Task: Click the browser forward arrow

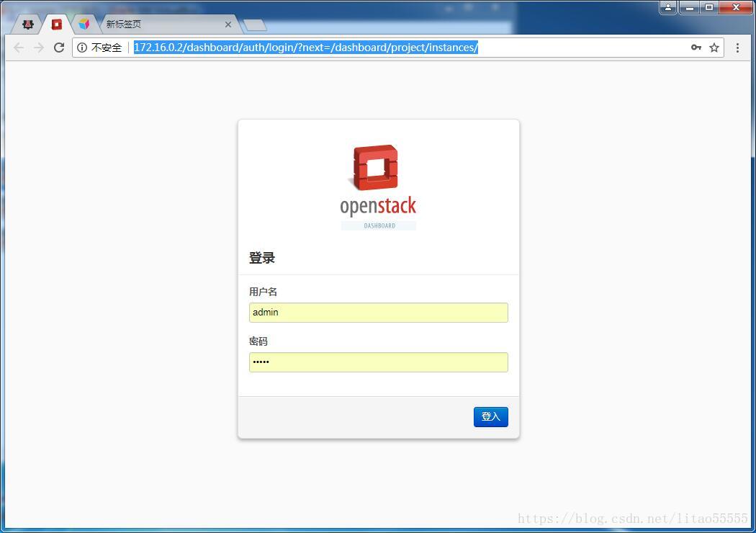Action: (x=39, y=48)
